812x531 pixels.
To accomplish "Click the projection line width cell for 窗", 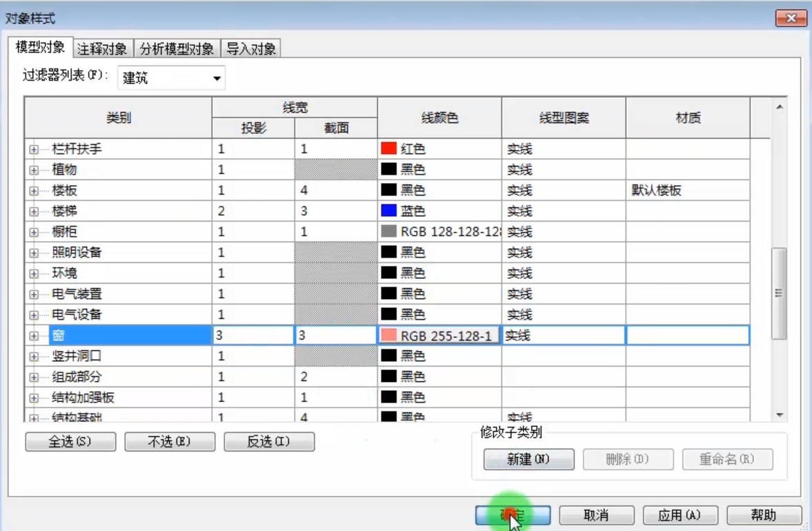I will 253,336.
